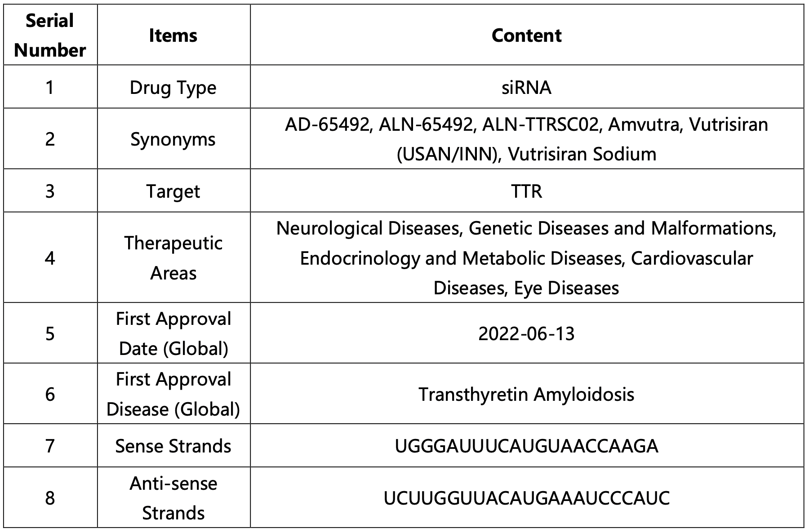809x532 pixels.
Task: Click Transthyretin Amyloidosis text
Action: click(526, 394)
